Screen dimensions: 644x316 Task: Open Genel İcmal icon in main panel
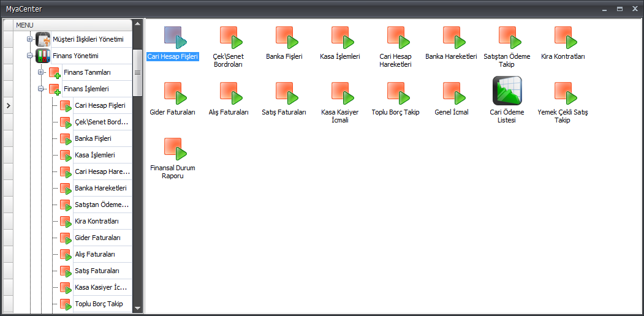pos(454,92)
